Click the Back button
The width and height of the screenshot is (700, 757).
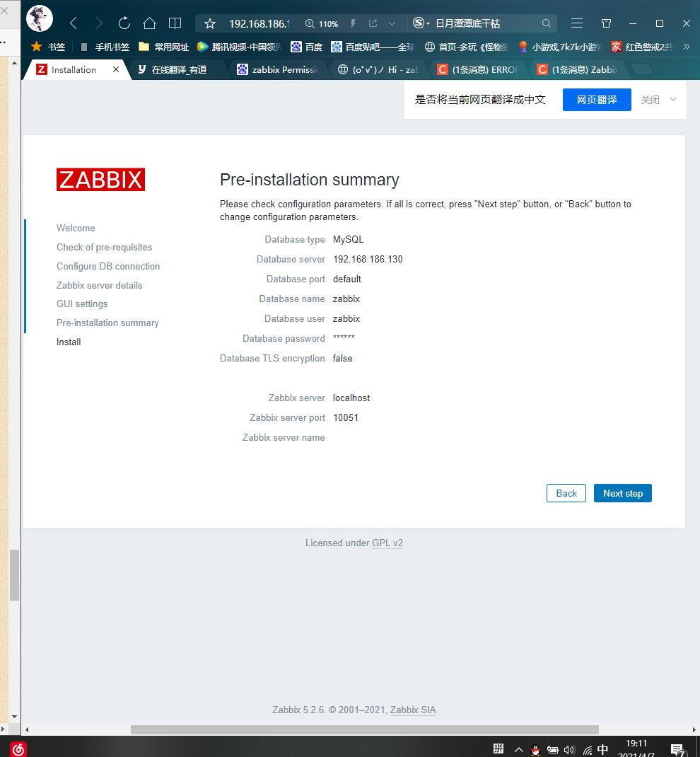(566, 493)
